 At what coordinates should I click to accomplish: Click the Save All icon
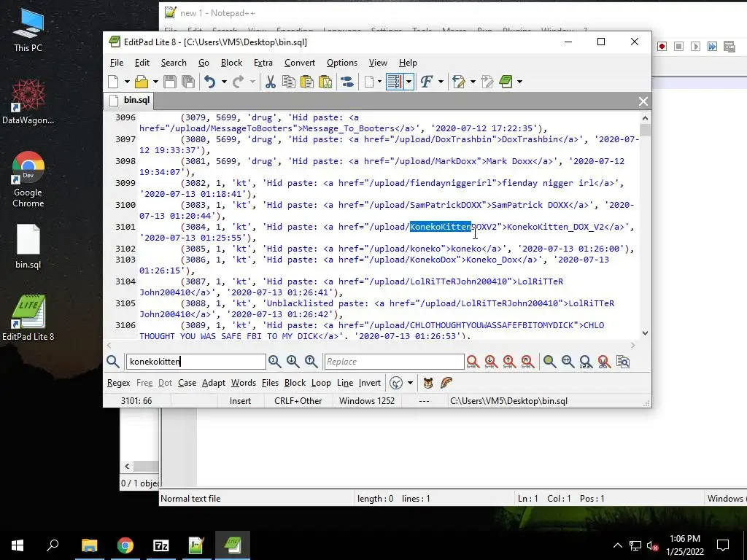[x=188, y=82]
